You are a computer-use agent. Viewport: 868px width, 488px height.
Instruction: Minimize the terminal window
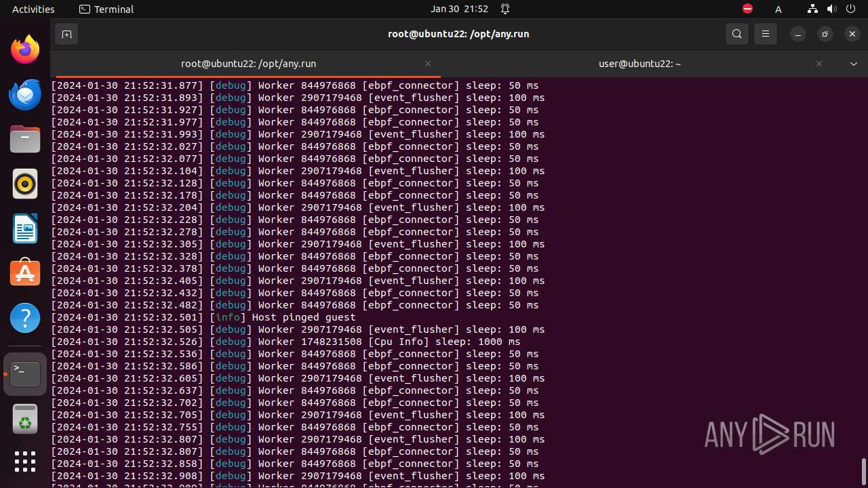pyautogui.click(x=798, y=34)
